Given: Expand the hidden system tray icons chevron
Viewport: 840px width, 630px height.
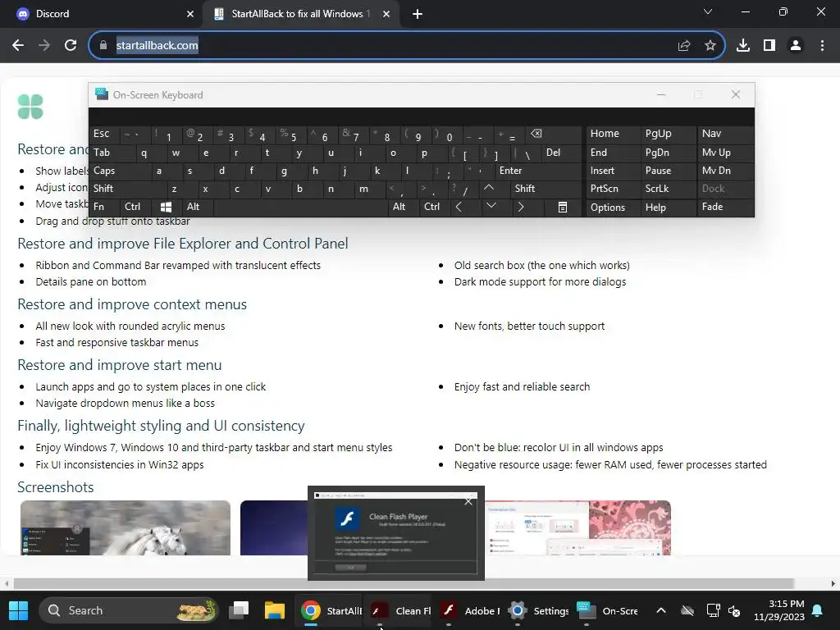Looking at the screenshot, I should pos(661,610).
